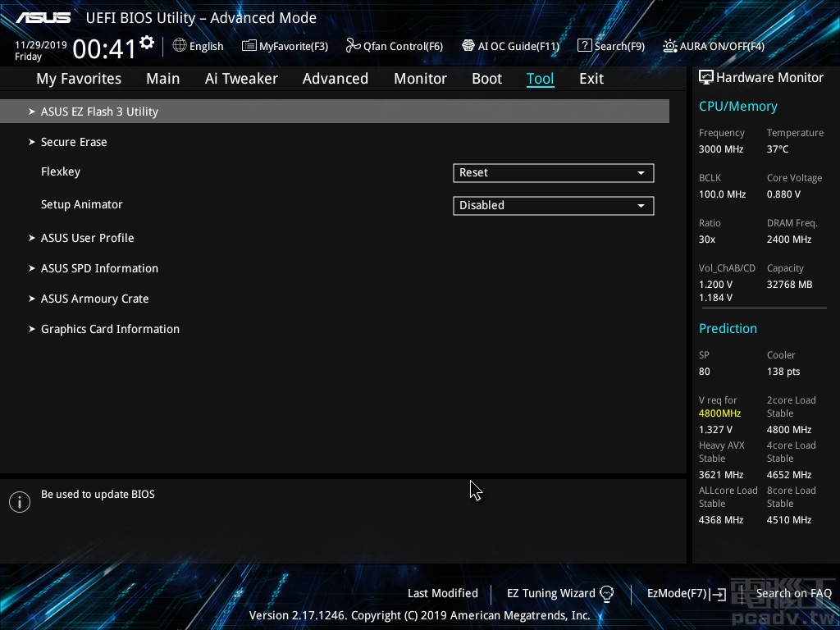
Task: Expand the Secure Erase entry
Action: (74, 142)
